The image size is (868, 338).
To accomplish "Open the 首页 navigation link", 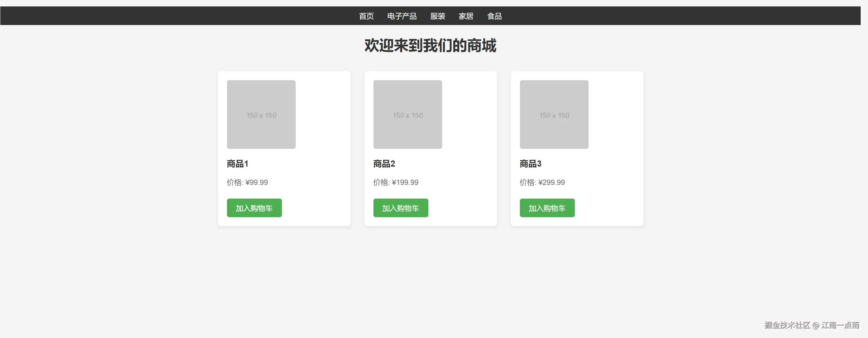I will tap(366, 16).
